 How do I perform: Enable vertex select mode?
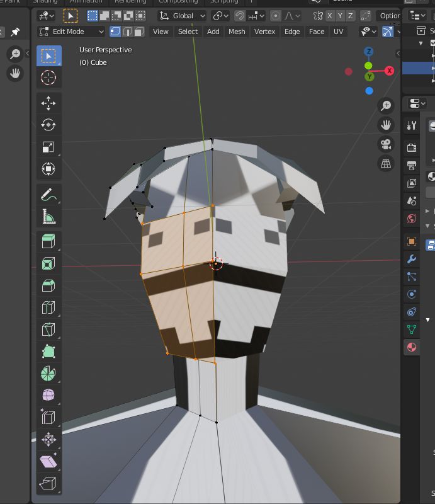tap(115, 31)
